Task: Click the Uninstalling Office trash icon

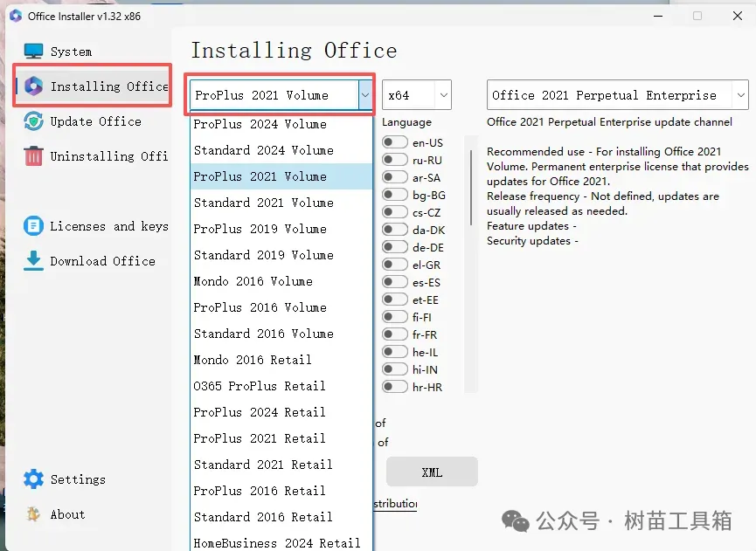Action: 33,156
